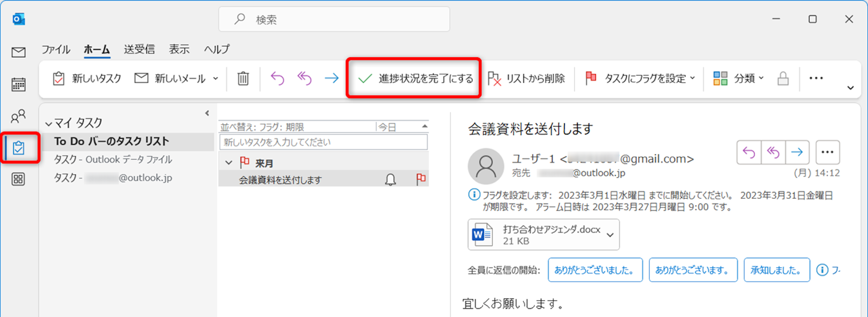Screen dimensions: 868x317
Task: Open attachment 打ち合わせアジェンダ.docx dropdown arrow
Action: 610,235
